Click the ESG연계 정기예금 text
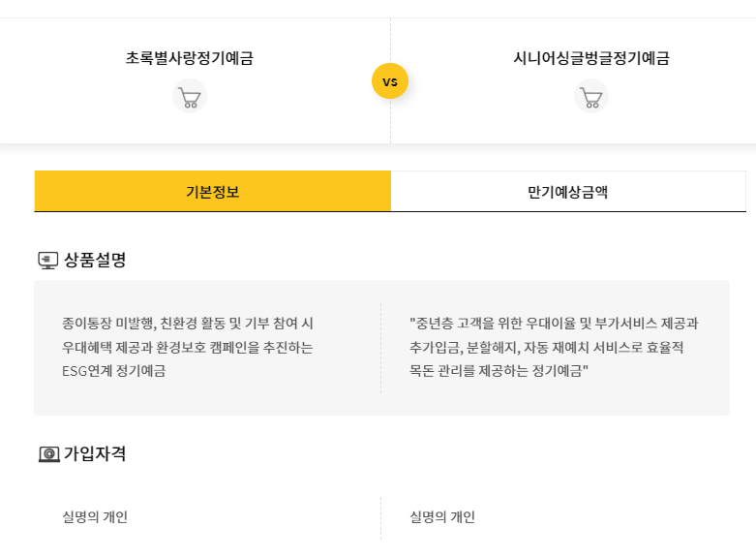The image size is (756, 558). pos(114,371)
